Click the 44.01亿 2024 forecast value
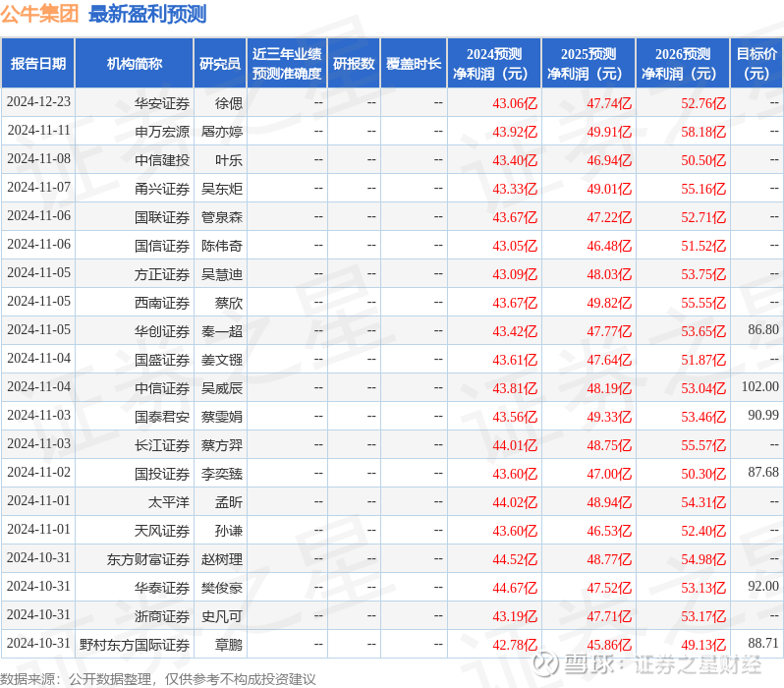Viewport: 784px width, 688px height. [x=515, y=446]
